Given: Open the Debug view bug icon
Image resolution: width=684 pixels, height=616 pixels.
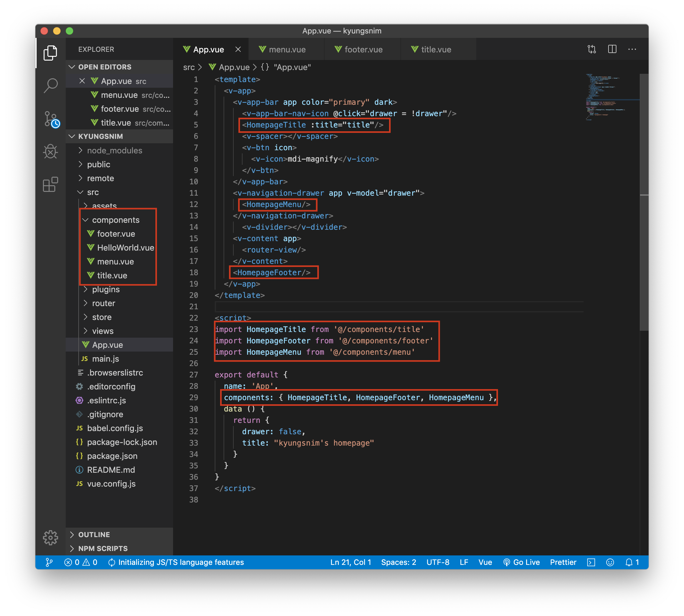Looking at the screenshot, I should click(x=51, y=151).
